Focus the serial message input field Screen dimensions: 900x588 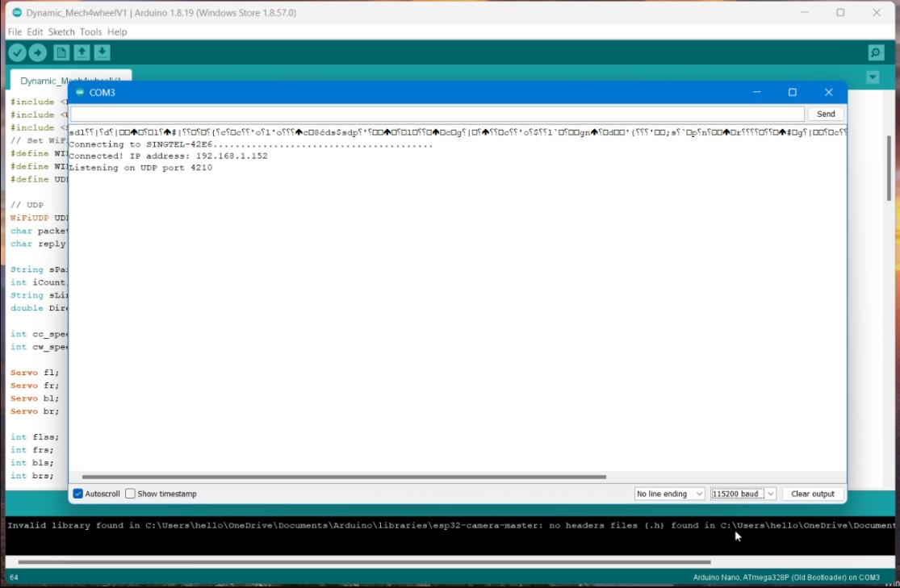click(x=437, y=115)
